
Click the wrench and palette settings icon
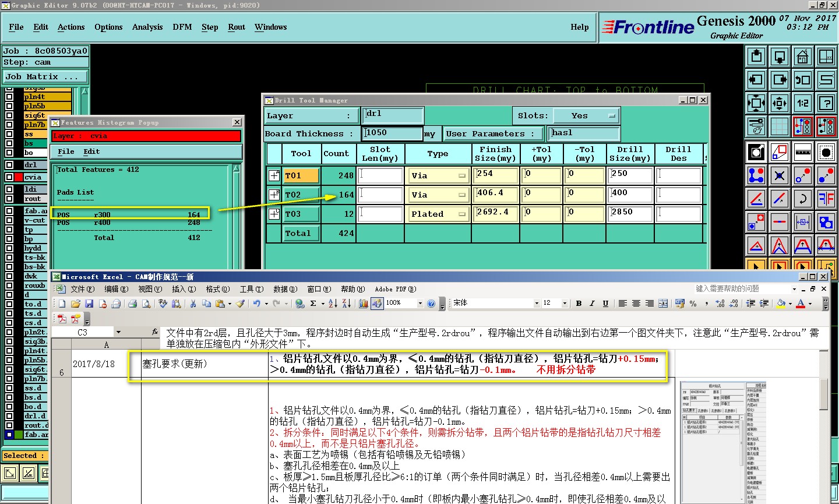pyautogui.click(x=756, y=126)
